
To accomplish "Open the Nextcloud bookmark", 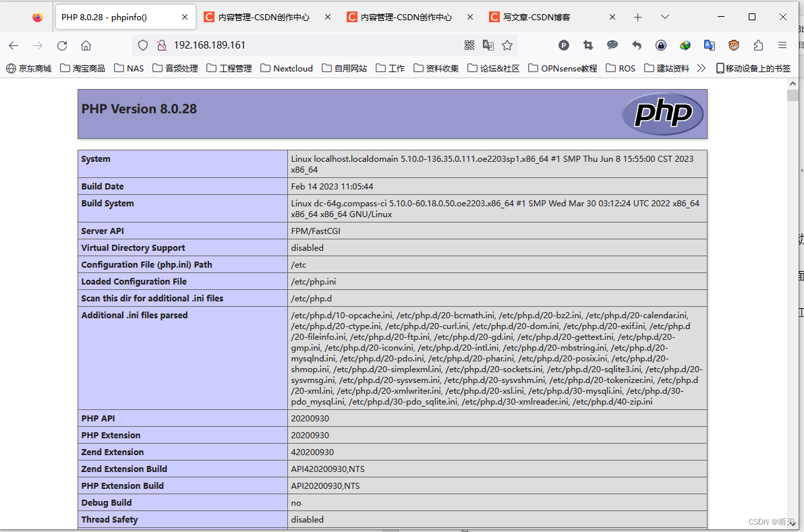I will [286, 67].
